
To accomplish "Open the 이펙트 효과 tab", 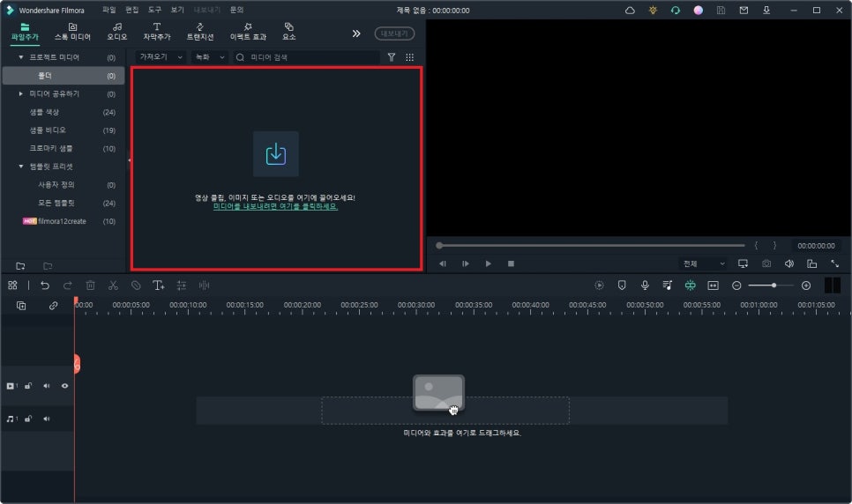I will (248, 32).
